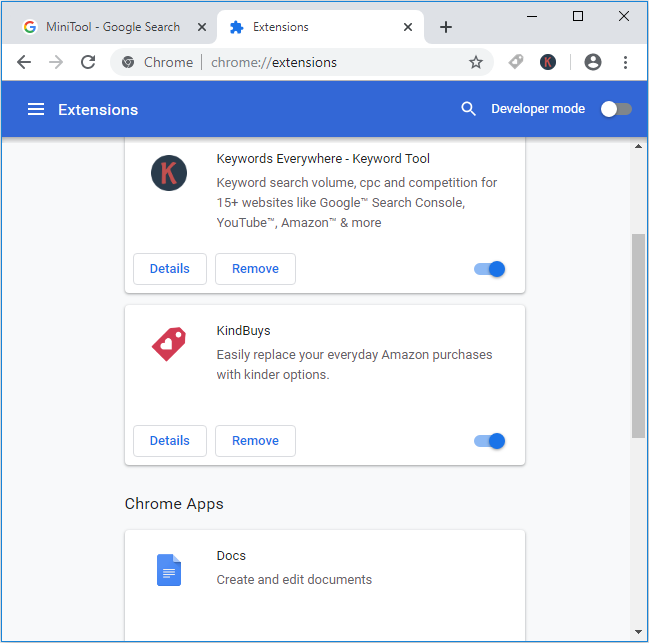Click the Chrome site info icon in address bar
Image resolution: width=649 pixels, height=643 pixels.
(128, 62)
